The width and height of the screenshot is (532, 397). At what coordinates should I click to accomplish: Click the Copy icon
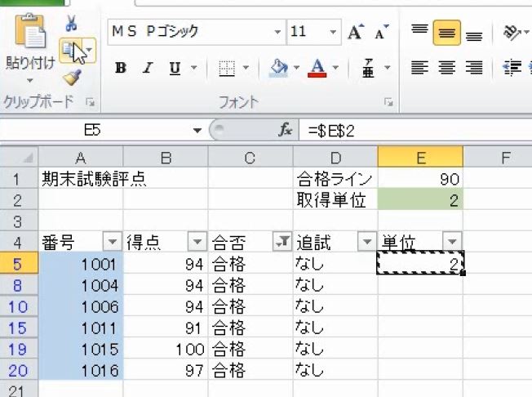tap(71, 51)
